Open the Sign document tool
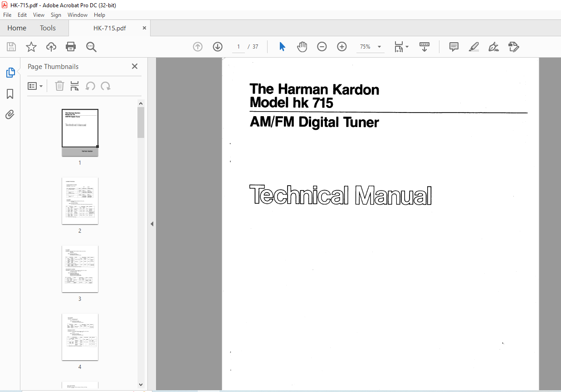The height and width of the screenshot is (392, 561). click(x=493, y=47)
